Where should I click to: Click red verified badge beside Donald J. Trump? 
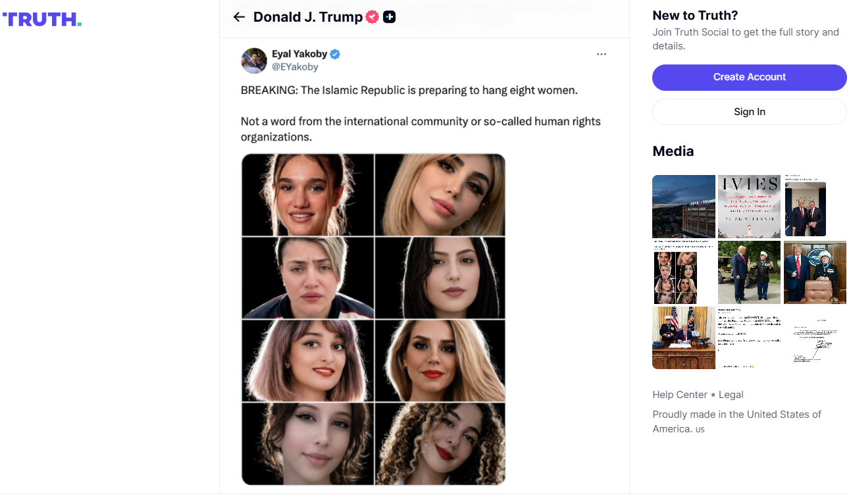point(373,17)
